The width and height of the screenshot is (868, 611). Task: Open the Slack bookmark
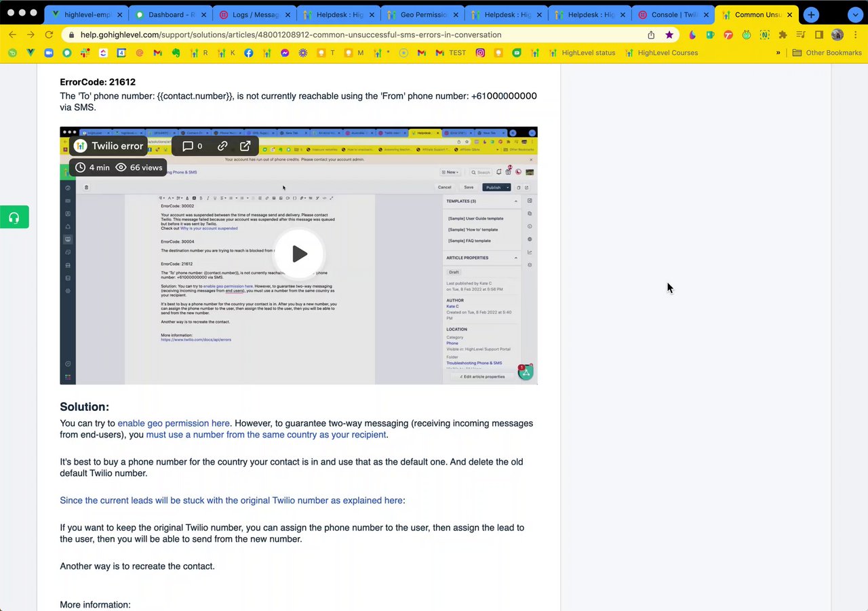coord(85,53)
